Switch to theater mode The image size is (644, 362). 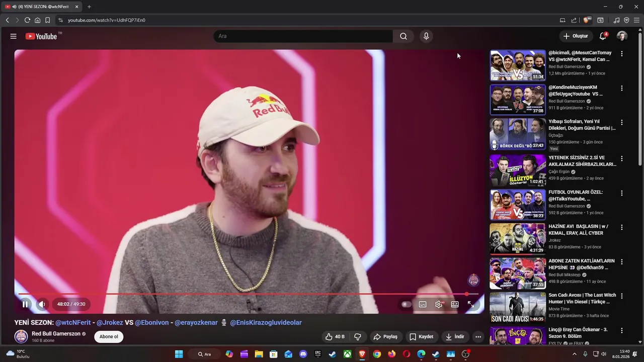tap(455, 304)
